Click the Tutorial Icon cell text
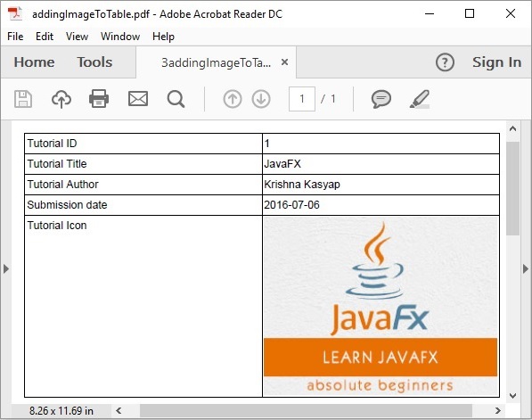Viewport: 532px width, 420px height. tap(57, 226)
